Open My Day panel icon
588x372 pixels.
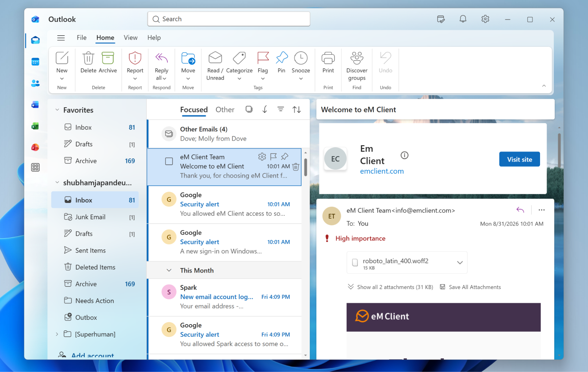pyautogui.click(x=441, y=19)
